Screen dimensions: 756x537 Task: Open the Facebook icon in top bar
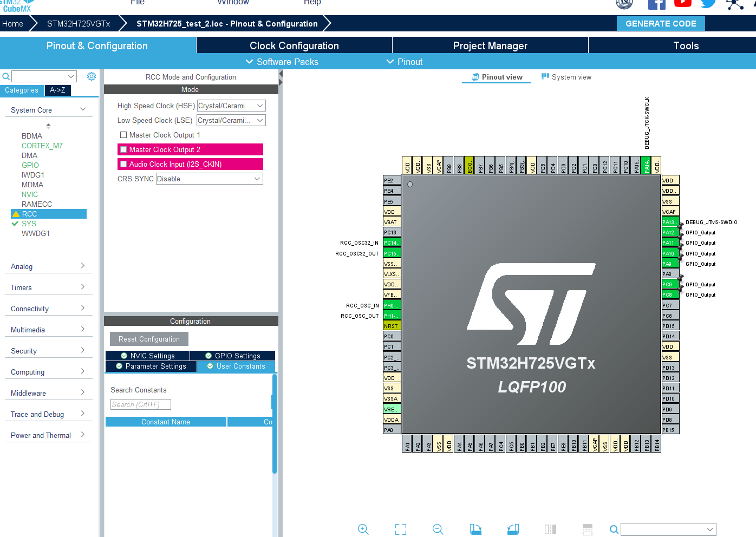657,4
